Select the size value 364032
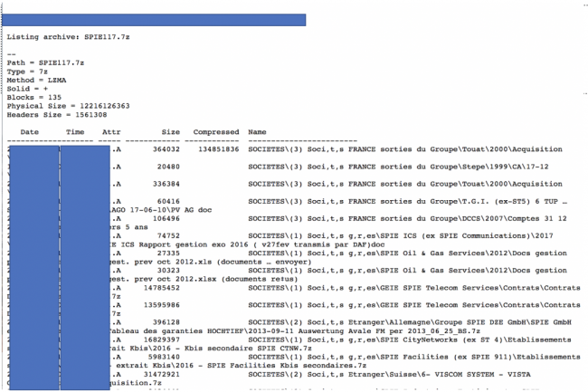This screenshot has height=392, width=588. coord(166,148)
